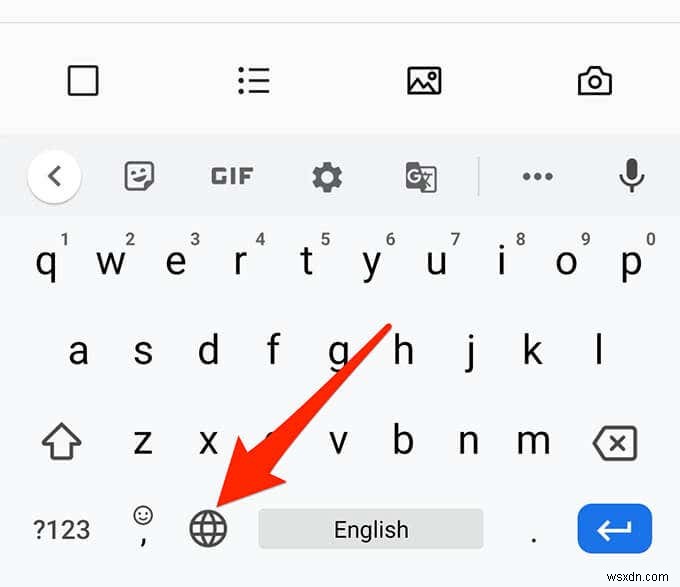Take a photo with camera icon
Image resolution: width=680 pixels, height=587 pixels.
[x=595, y=80]
